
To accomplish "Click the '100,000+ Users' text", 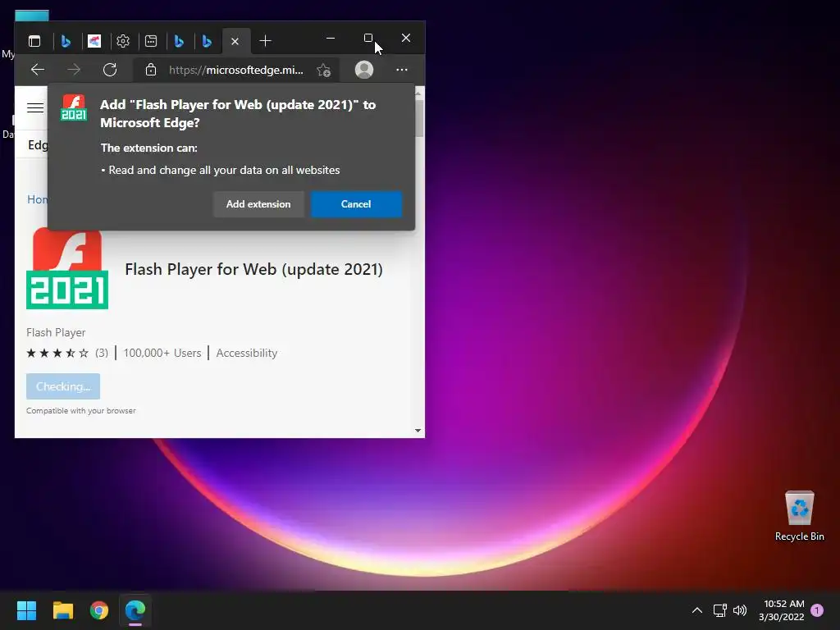I will click(x=162, y=353).
